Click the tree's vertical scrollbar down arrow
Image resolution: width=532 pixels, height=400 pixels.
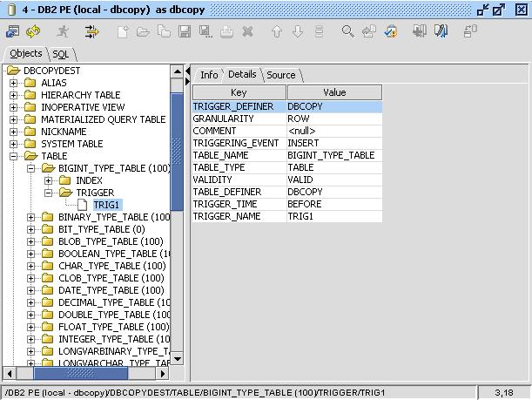[x=177, y=358]
